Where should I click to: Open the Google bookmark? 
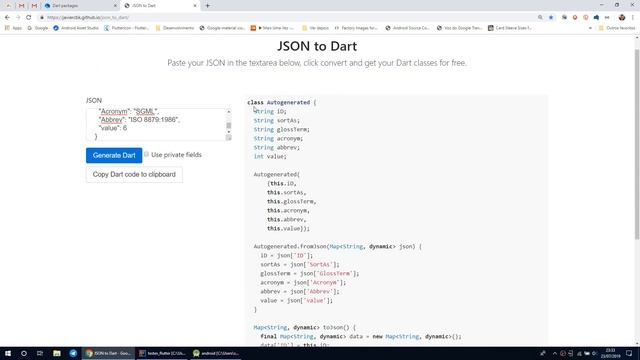[38, 28]
